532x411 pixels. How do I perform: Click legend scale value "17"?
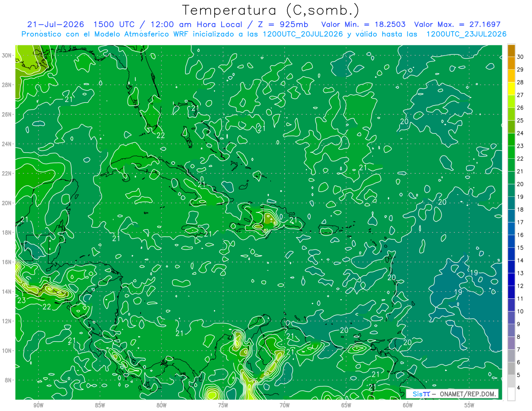[520, 222]
